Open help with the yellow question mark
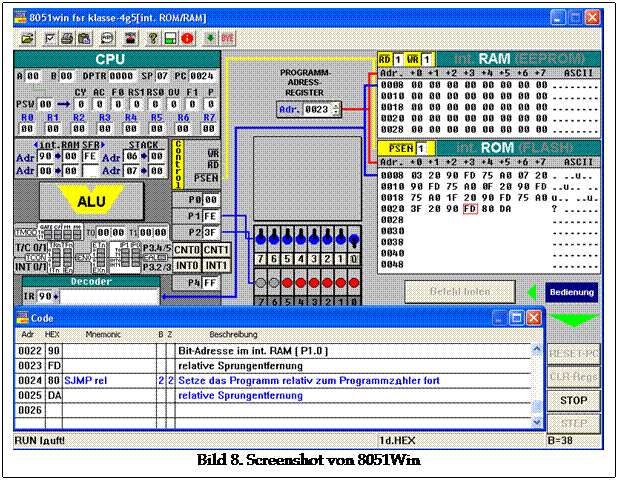The height and width of the screenshot is (480, 618). [x=153, y=39]
